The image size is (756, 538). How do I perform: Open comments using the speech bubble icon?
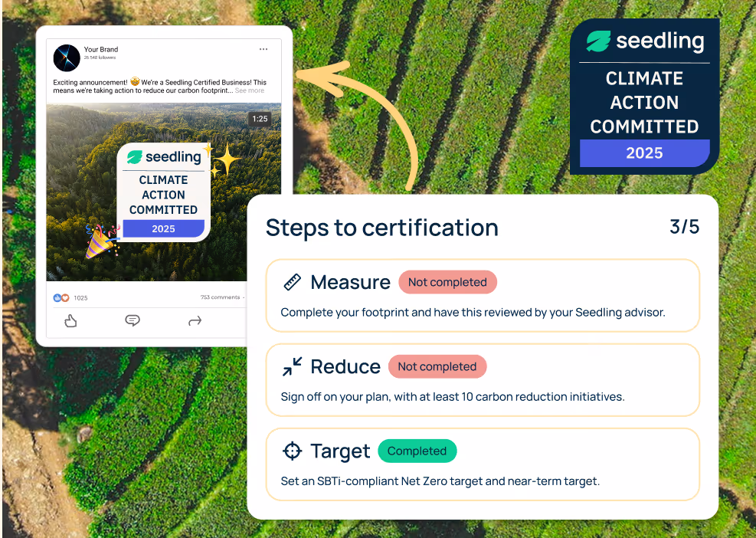133,321
